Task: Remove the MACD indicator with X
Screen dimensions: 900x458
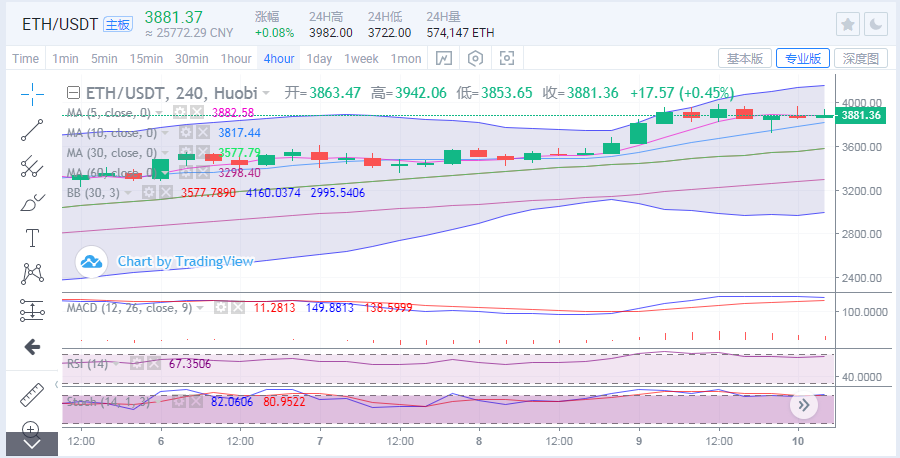Action: point(235,307)
